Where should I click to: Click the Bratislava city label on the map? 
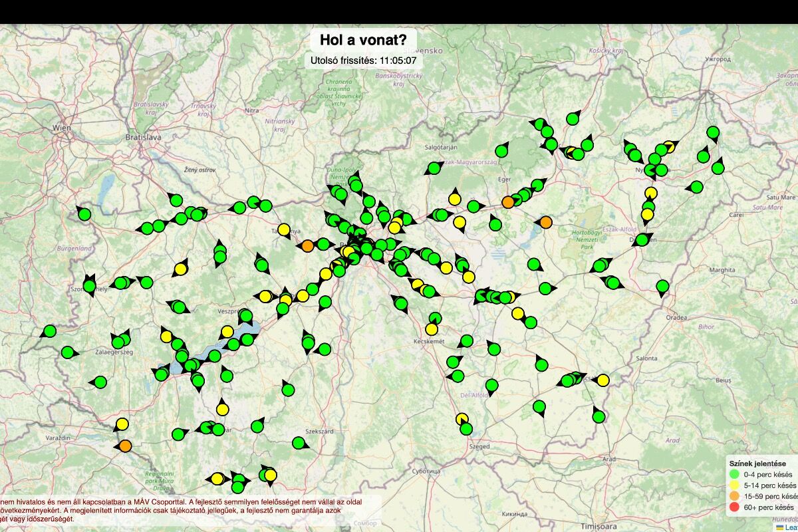point(144,137)
